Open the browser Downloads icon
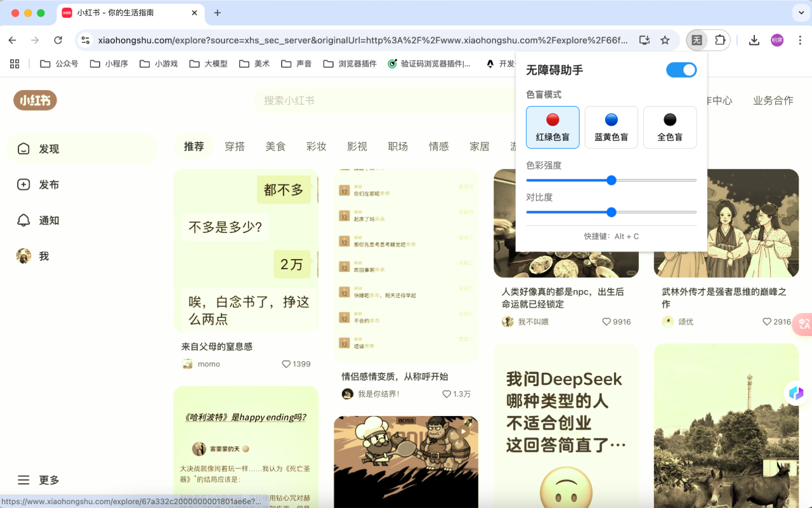Viewport: 812px width, 508px height. point(754,40)
